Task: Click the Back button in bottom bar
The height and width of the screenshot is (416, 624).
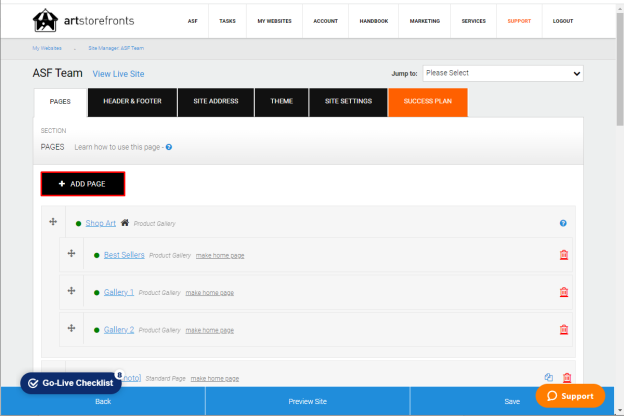Action: pyautogui.click(x=103, y=401)
